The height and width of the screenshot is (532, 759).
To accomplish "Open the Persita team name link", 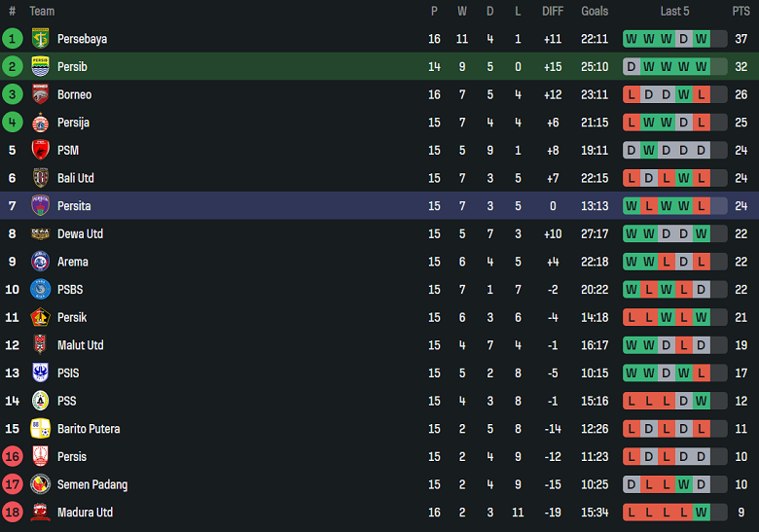I will [x=74, y=206].
